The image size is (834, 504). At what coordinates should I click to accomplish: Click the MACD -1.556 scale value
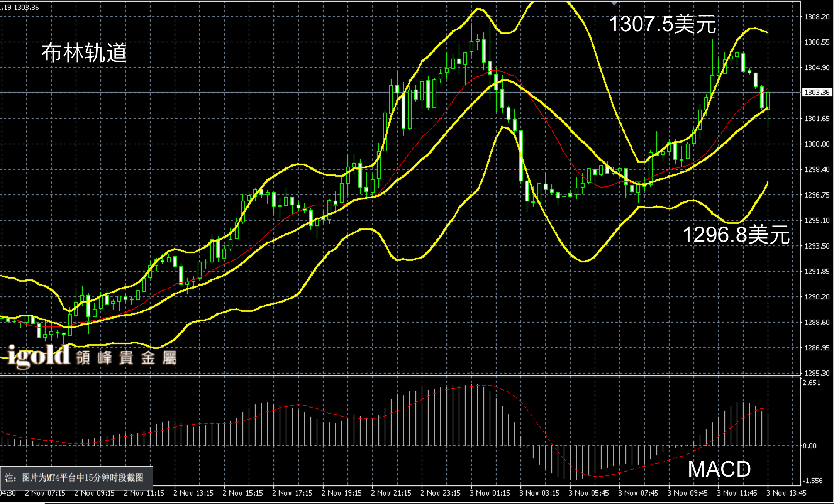pos(813,481)
